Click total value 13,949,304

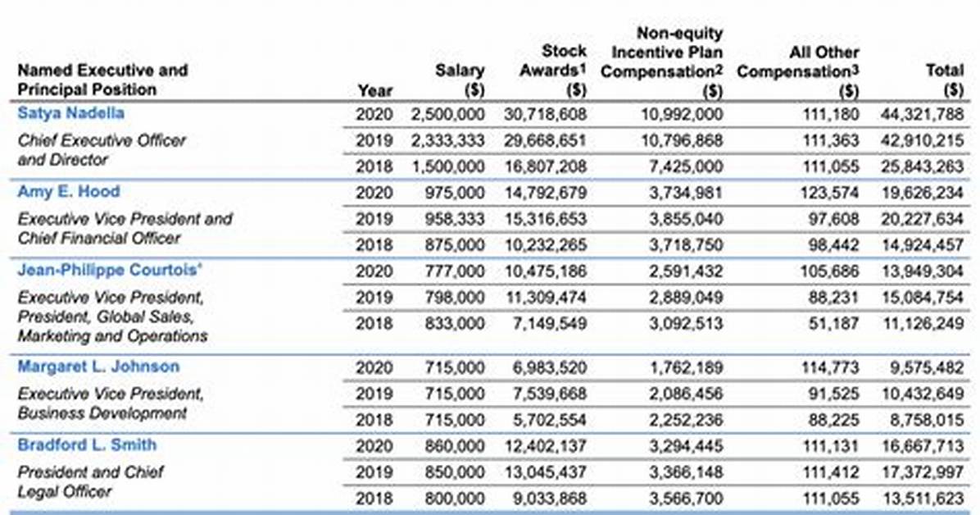click(923, 271)
